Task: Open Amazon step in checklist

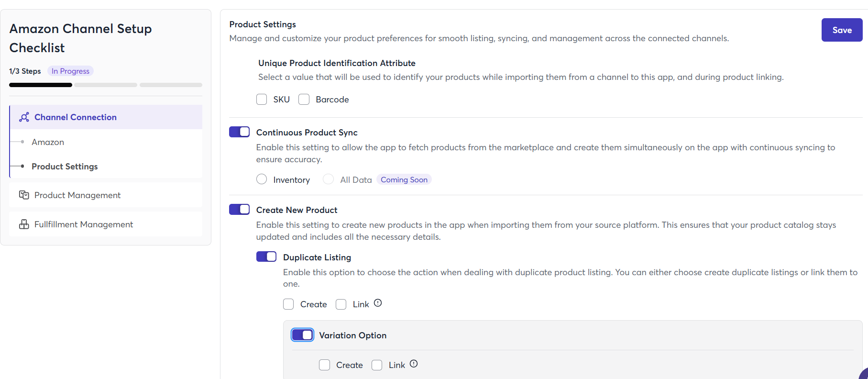Action: click(x=48, y=142)
